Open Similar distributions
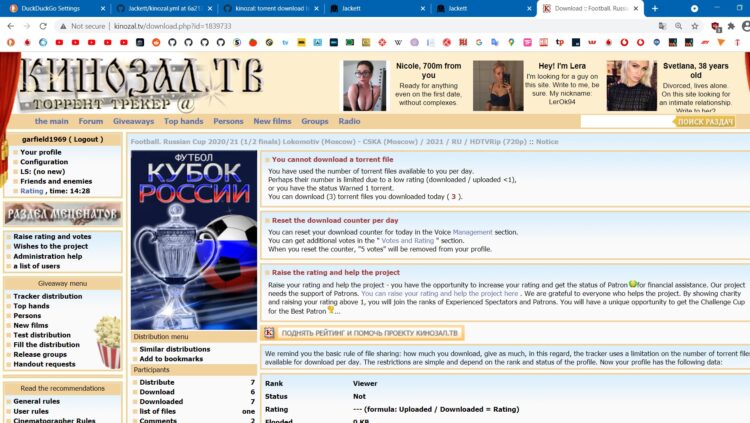 pyautogui.click(x=175, y=349)
